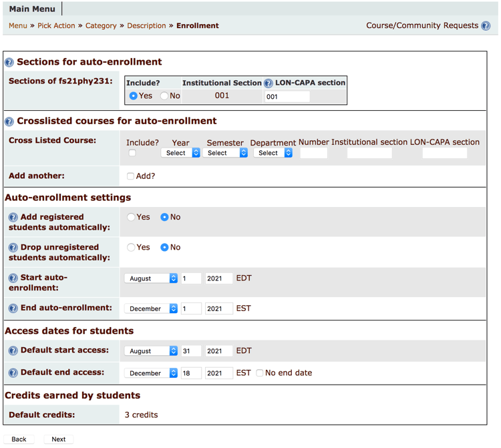Screen dimensions: 501x448
Task: Open help icon for Start auto-enrollment
Action: point(13,278)
